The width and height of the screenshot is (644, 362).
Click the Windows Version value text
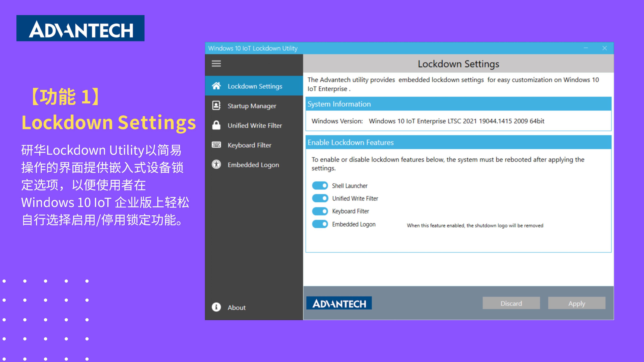[x=457, y=121]
